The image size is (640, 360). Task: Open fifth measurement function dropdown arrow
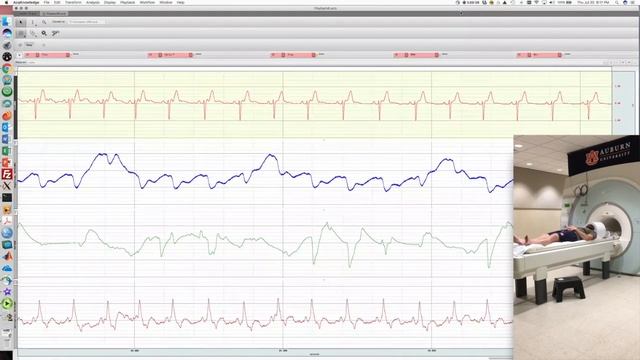click(560, 55)
